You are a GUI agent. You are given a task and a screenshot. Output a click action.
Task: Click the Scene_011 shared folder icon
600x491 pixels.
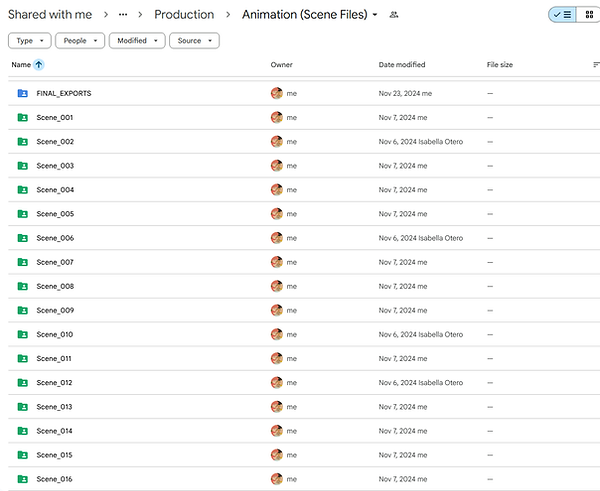tap(23, 358)
